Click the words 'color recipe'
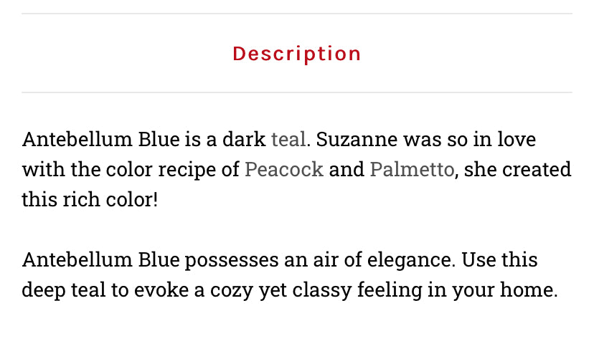 point(164,170)
